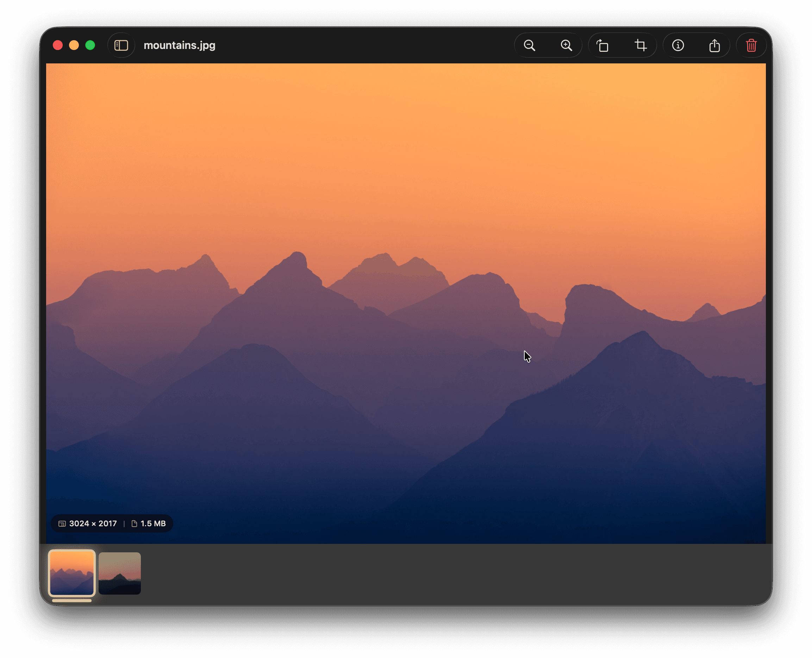
Task: Rotate the image counterclockwise
Action: [x=602, y=45]
